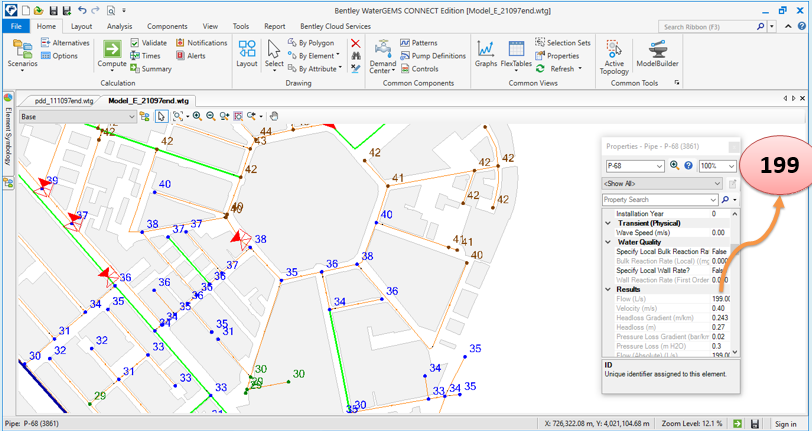Collapse the Transient (Physical) section

tap(608, 223)
